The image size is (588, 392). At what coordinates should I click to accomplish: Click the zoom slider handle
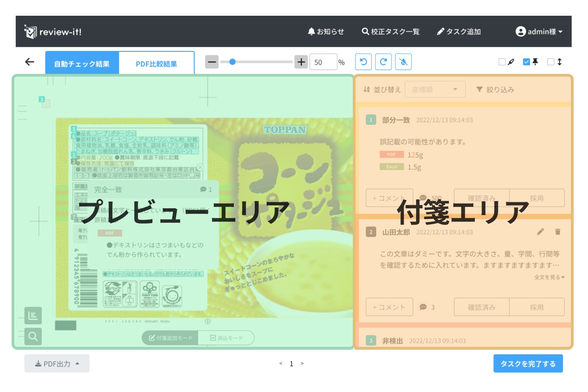[x=232, y=62]
